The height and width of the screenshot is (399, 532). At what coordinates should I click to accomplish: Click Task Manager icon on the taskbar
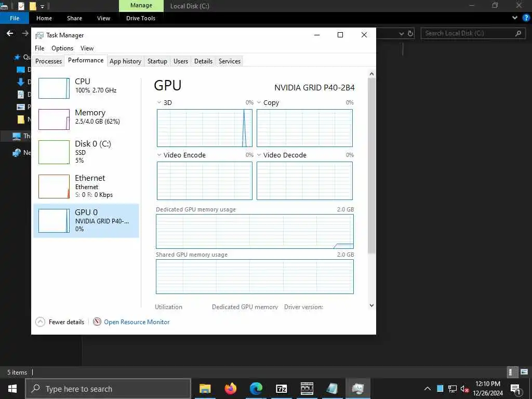pyautogui.click(x=358, y=389)
